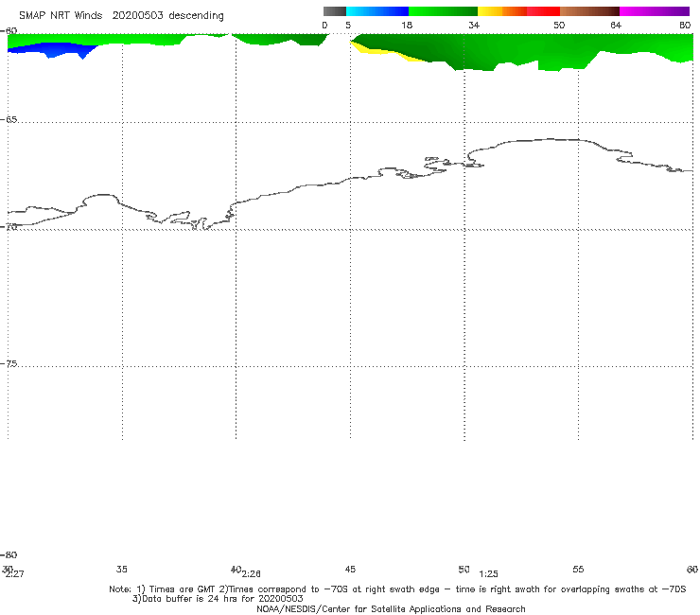Click the title text "SMAP NRT Winds"
Viewport: 700px width, 615px height.
tap(61, 16)
